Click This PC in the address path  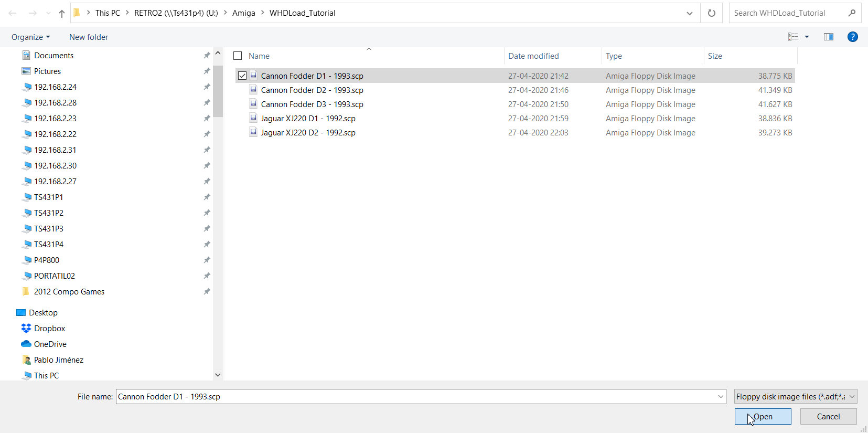tap(108, 13)
